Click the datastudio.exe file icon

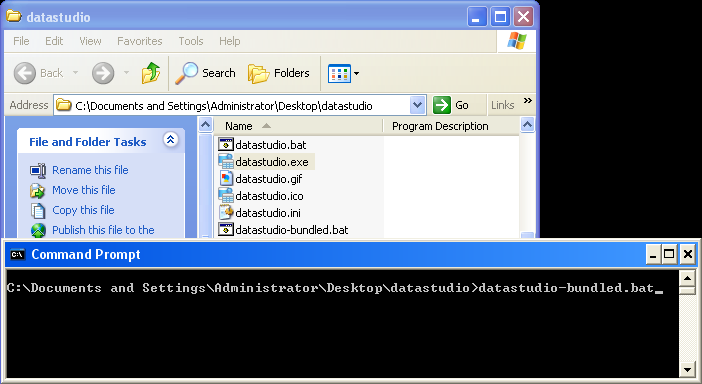coord(226,162)
